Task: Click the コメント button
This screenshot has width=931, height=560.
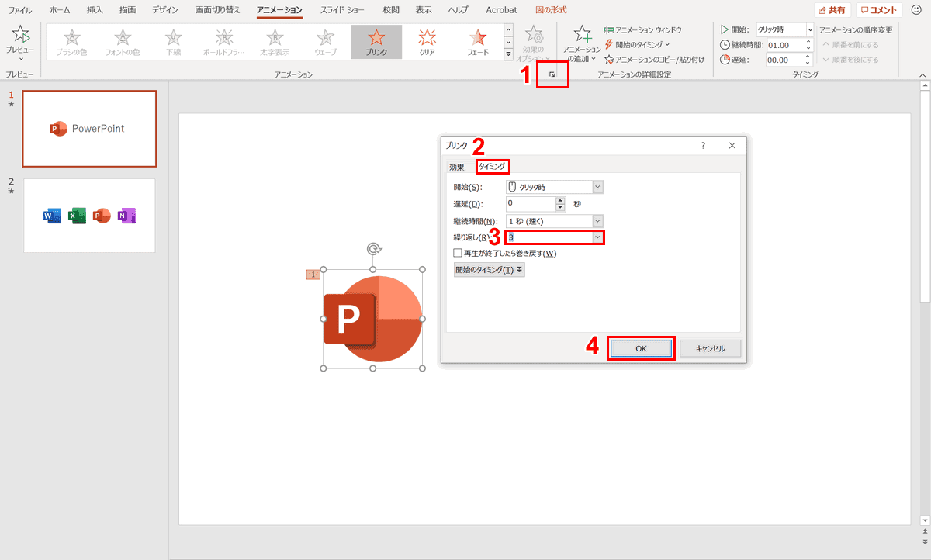Action: (x=879, y=10)
